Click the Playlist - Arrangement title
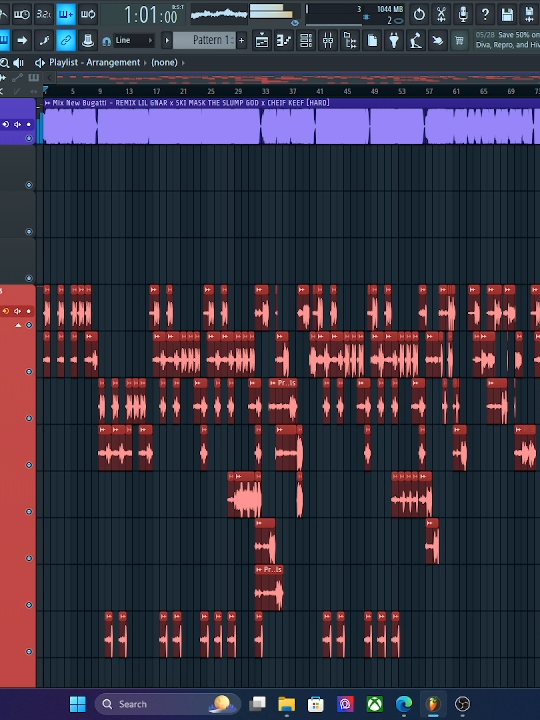This screenshot has height=720, width=540. point(95,62)
